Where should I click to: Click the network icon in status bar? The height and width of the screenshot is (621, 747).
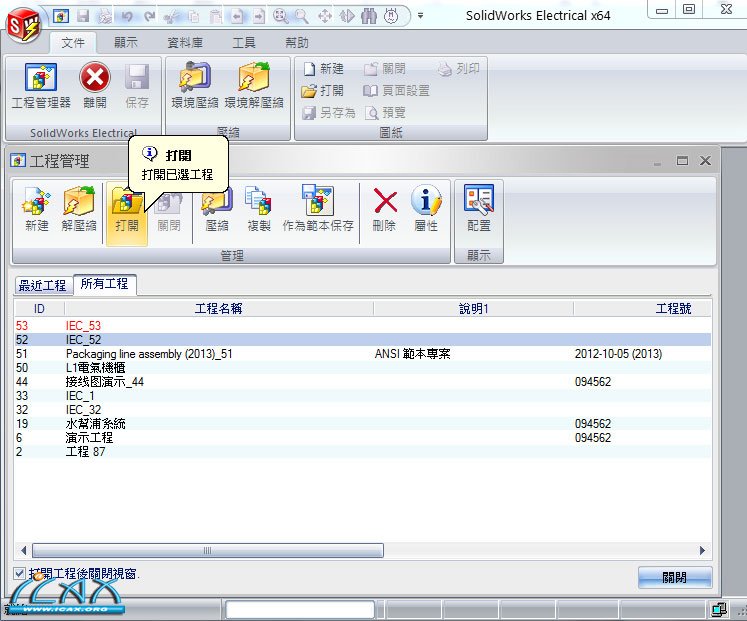[x=719, y=610]
